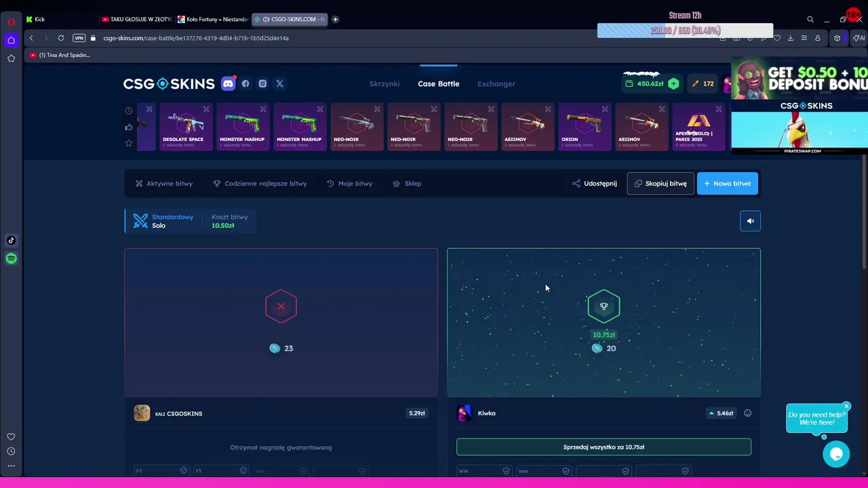Click KALI CSGOSKINS' 5.29zł total value
The width and height of the screenshot is (868, 488).
(417, 413)
